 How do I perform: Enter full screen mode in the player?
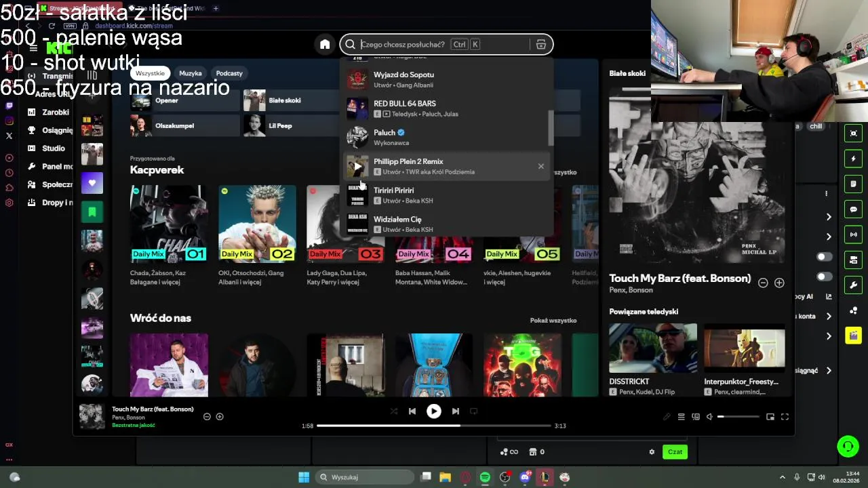pyautogui.click(x=785, y=417)
